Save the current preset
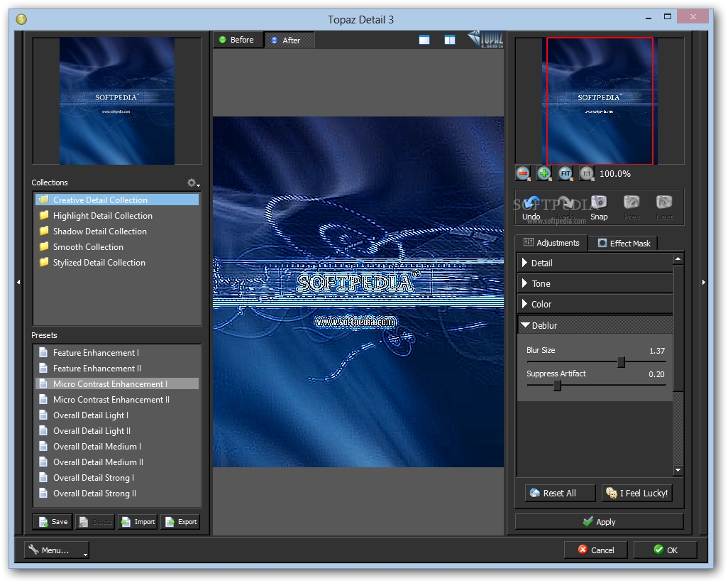 53,522
